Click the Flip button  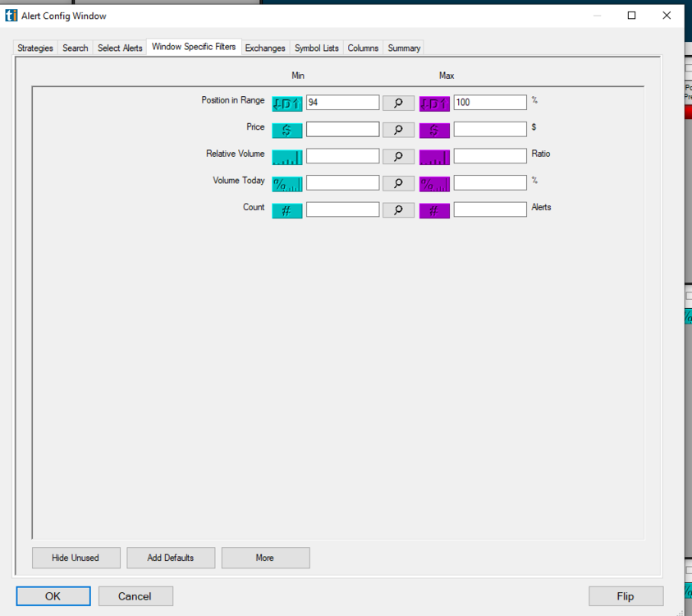point(625,596)
